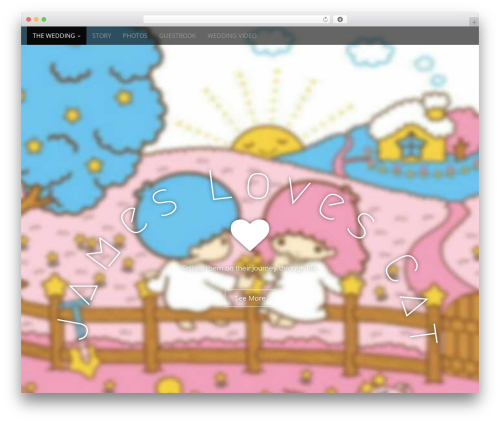Click "Follow them on their journey" tagline
Viewport: 500px width, 423px height.
tap(250, 268)
